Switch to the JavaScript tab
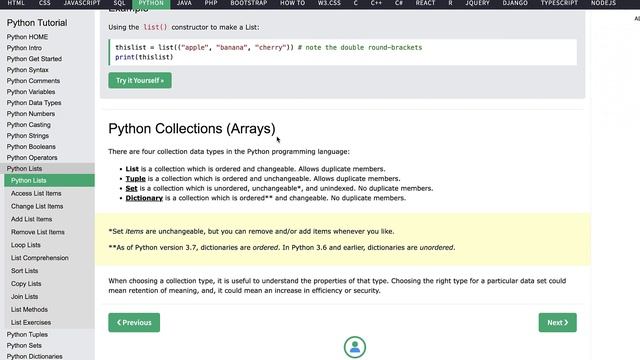 pyautogui.click(x=82, y=3)
